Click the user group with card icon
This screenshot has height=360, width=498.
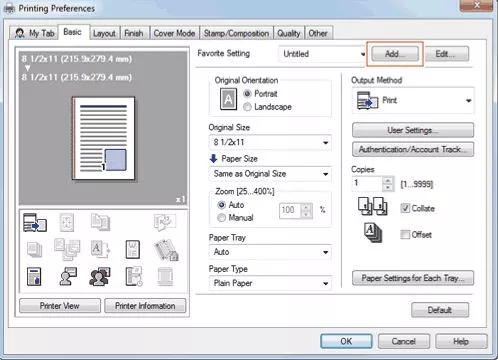point(100,277)
